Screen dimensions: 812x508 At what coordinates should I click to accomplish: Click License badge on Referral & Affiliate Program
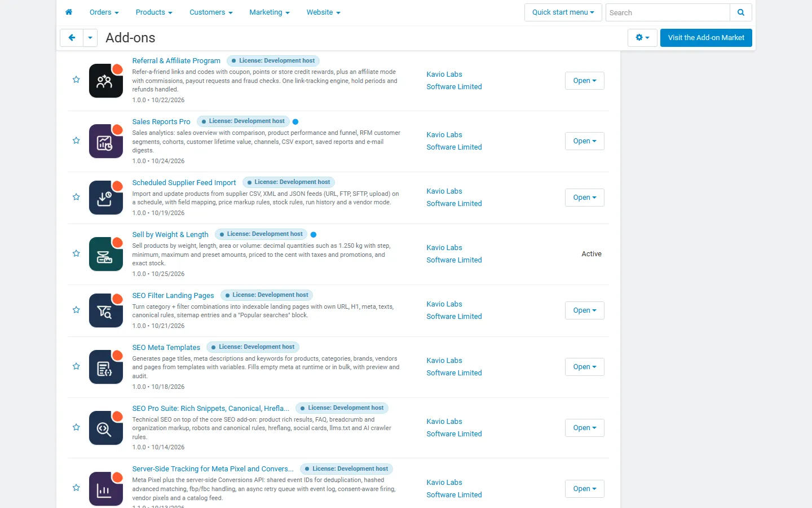pyautogui.click(x=273, y=61)
